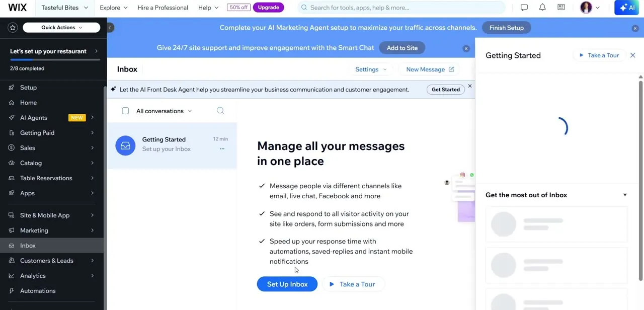
Task: Open Getting Started conversation more options
Action: point(222,148)
